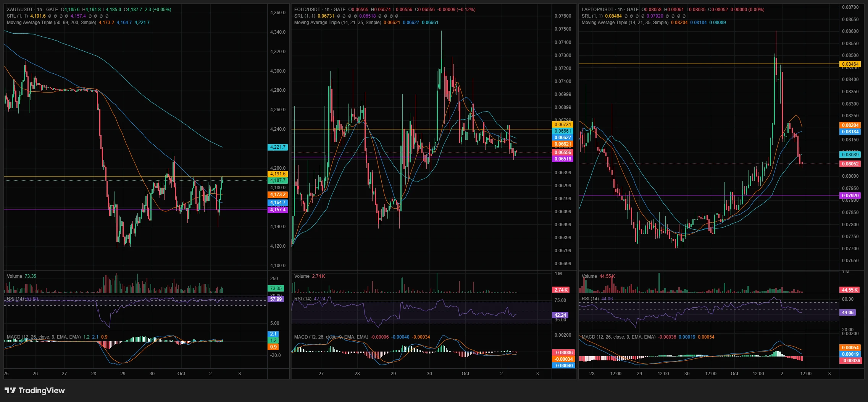
Task: Click the purple 0.06518 support label
Action: (563, 159)
